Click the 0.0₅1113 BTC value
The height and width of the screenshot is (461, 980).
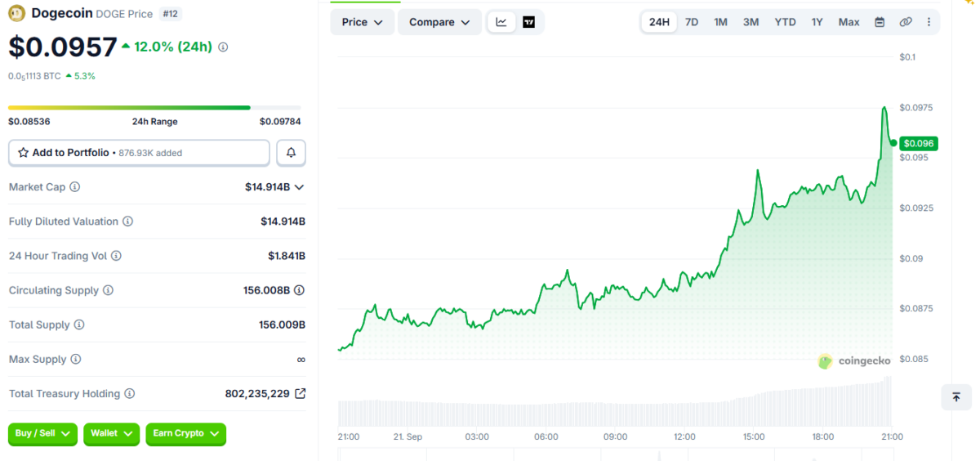coord(34,76)
